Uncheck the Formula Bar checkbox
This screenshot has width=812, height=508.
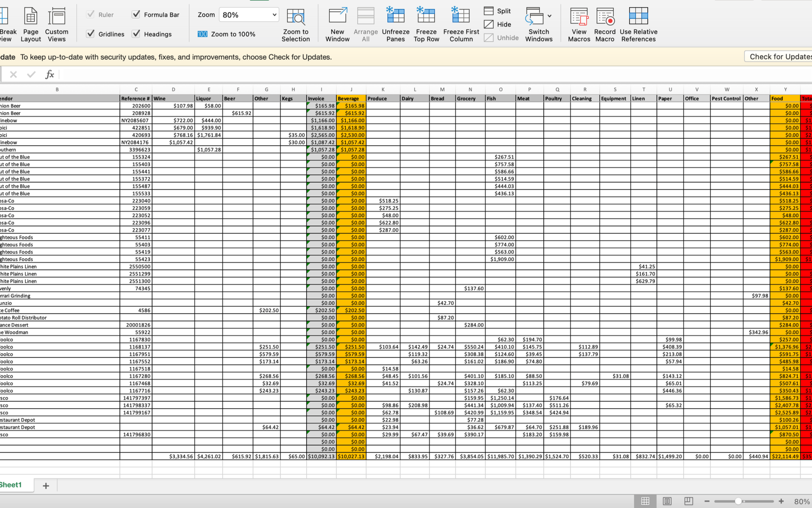(136, 14)
